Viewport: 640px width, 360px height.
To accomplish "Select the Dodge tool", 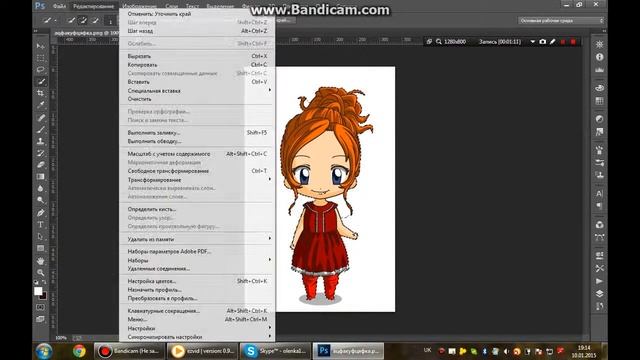I will tap(40, 200).
